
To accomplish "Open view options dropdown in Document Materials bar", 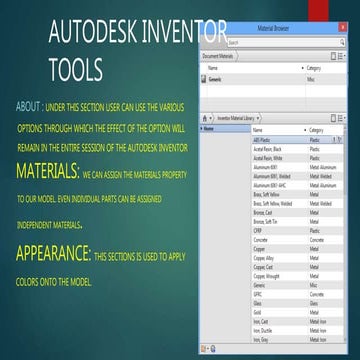I will point(341,56).
